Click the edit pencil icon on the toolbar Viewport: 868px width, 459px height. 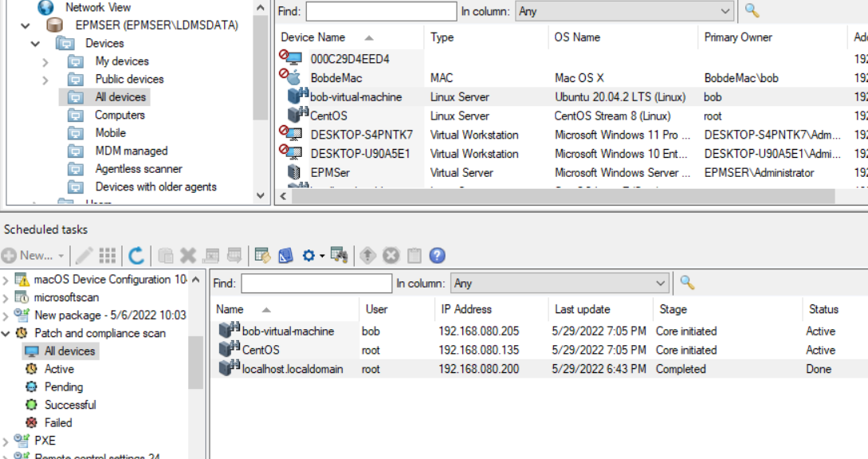click(84, 256)
